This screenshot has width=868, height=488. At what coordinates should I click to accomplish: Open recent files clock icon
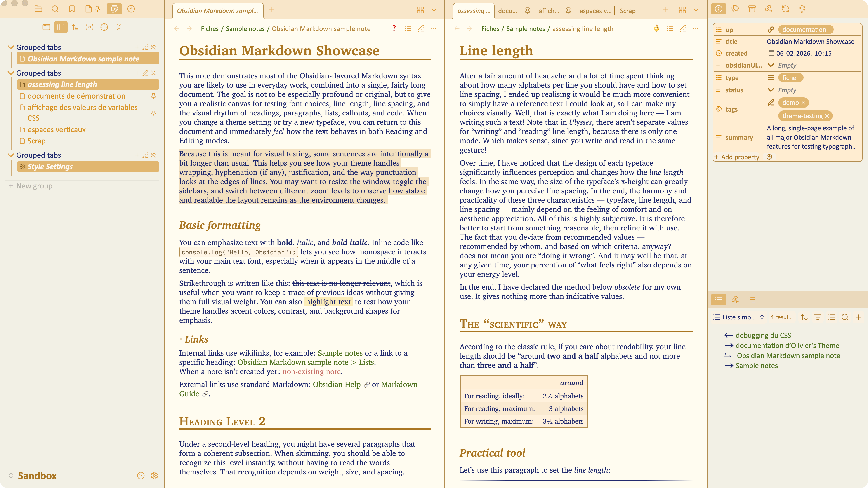pyautogui.click(x=131, y=9)
